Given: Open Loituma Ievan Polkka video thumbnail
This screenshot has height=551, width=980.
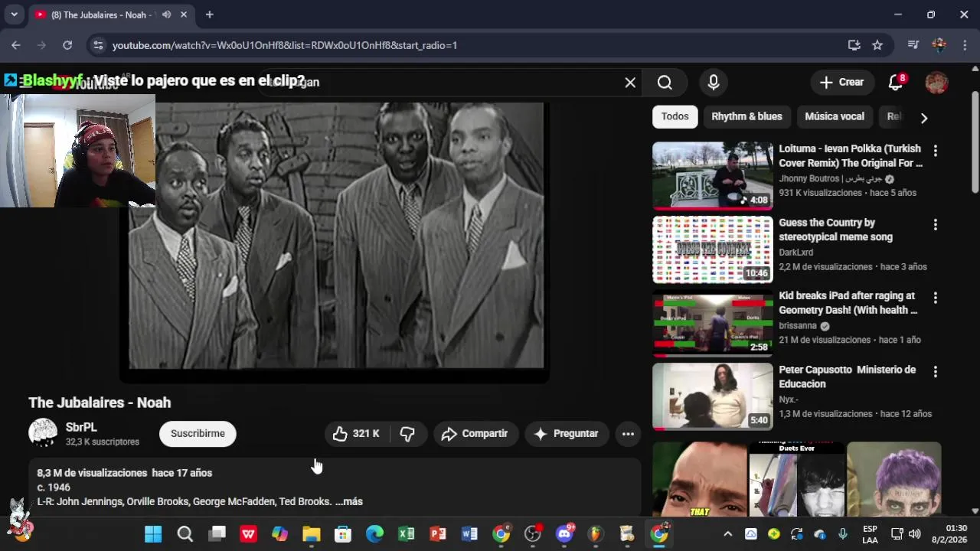Looking at the screenshot, I should tap(713, 176).
